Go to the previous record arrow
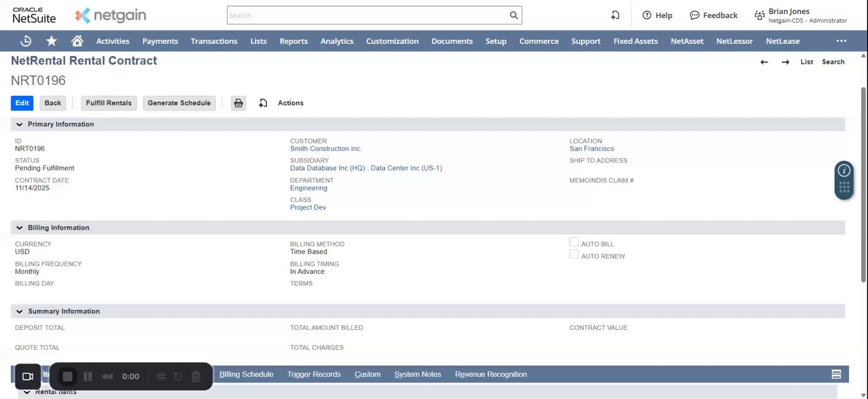 (x=764, y=62)
